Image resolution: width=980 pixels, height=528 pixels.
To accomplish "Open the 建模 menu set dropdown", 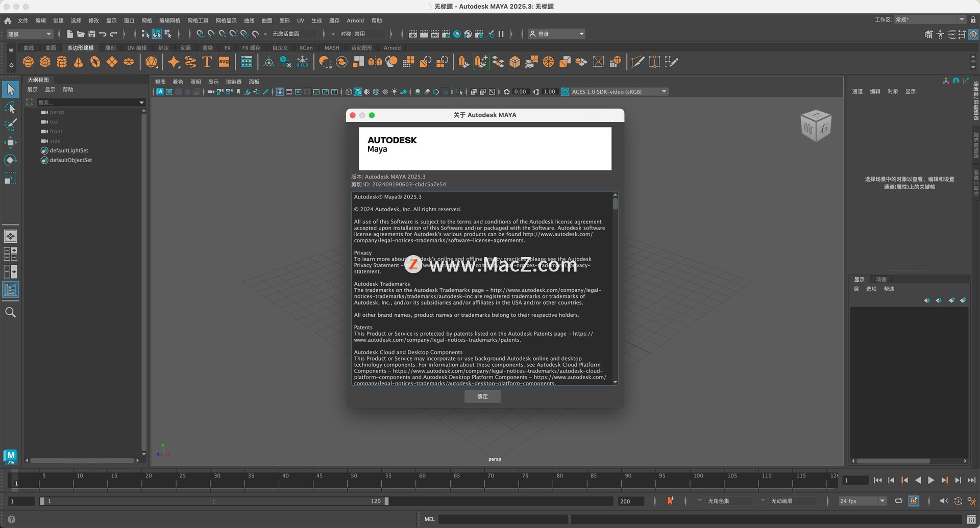I will (x=30, y=34).
